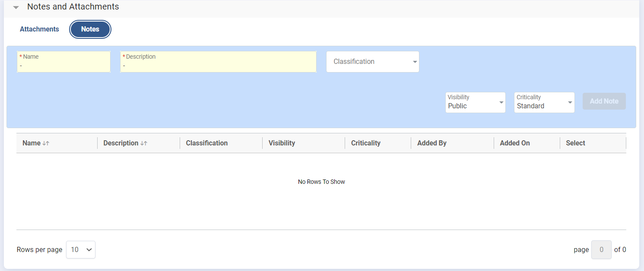Select the Notes tab
Viewport: 644px width, 271px height.
pyautogui.click(x=90, y=29)
